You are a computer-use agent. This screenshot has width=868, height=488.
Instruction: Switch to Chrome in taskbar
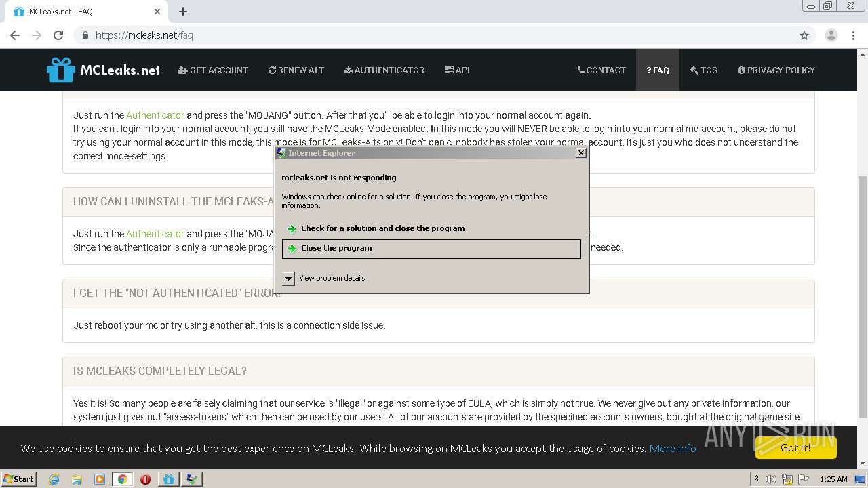coord(123,479)
